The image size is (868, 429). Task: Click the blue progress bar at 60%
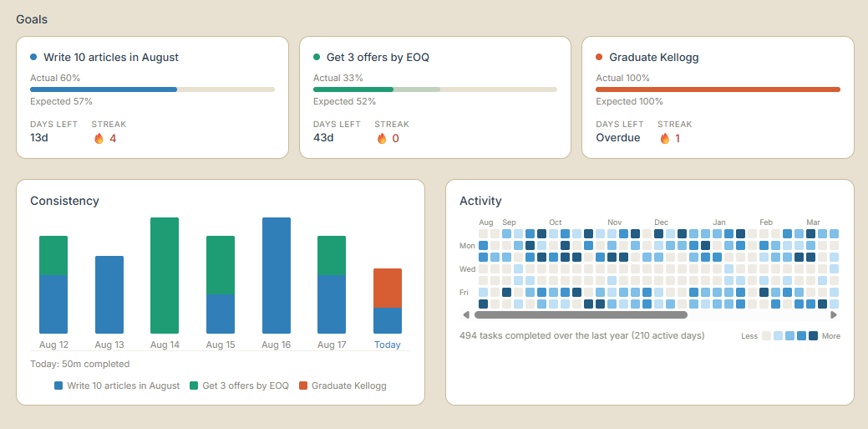104,89
